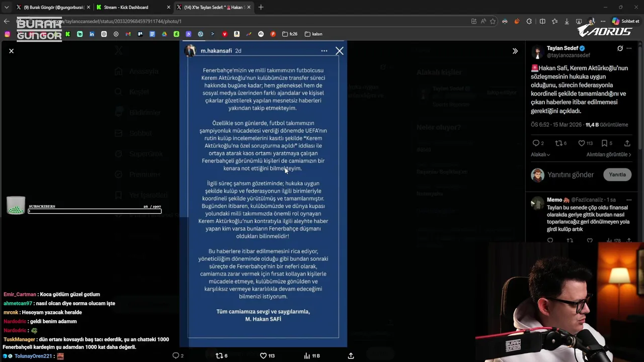Toggle read aloud icon in address bar
Image resolution: width=644 pixels, height=362 pixels.
(x=483, y=21)
